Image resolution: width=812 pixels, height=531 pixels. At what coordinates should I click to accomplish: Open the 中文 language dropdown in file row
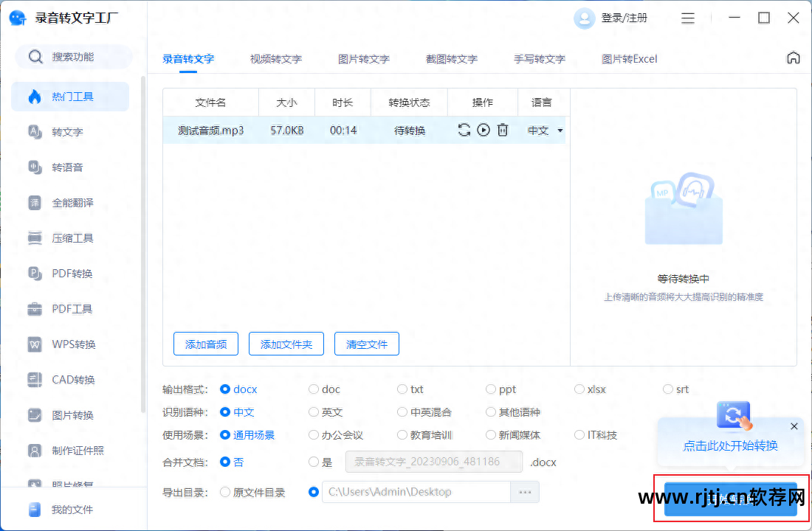(x=543, y=130)
